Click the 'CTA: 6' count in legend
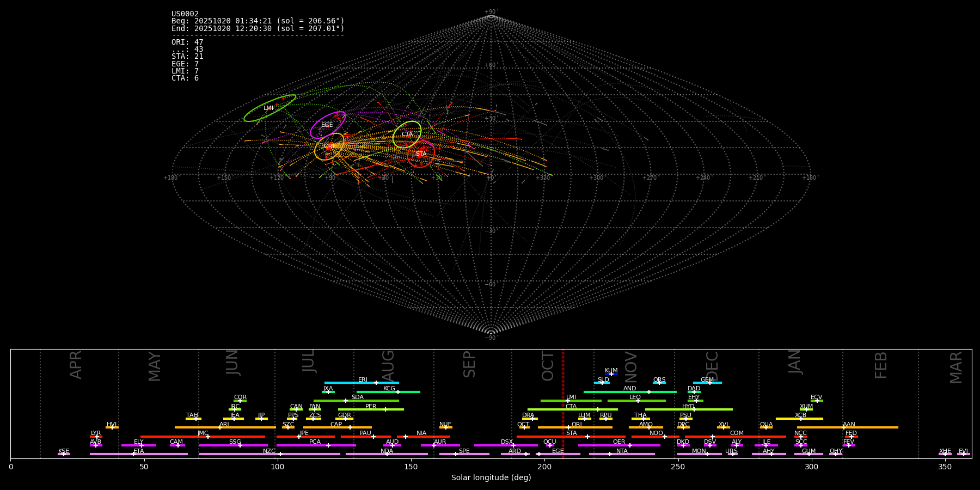 (x=185, y=78)
